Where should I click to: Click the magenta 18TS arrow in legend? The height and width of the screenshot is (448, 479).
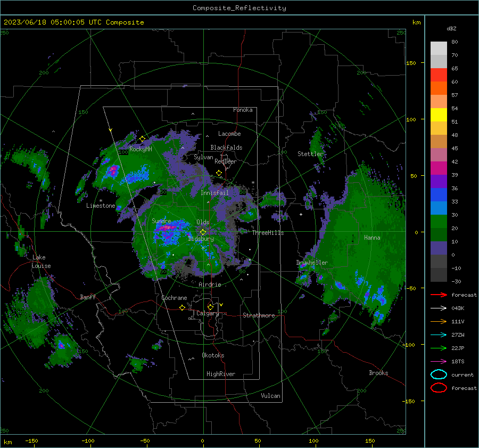[x=439, y=362]
